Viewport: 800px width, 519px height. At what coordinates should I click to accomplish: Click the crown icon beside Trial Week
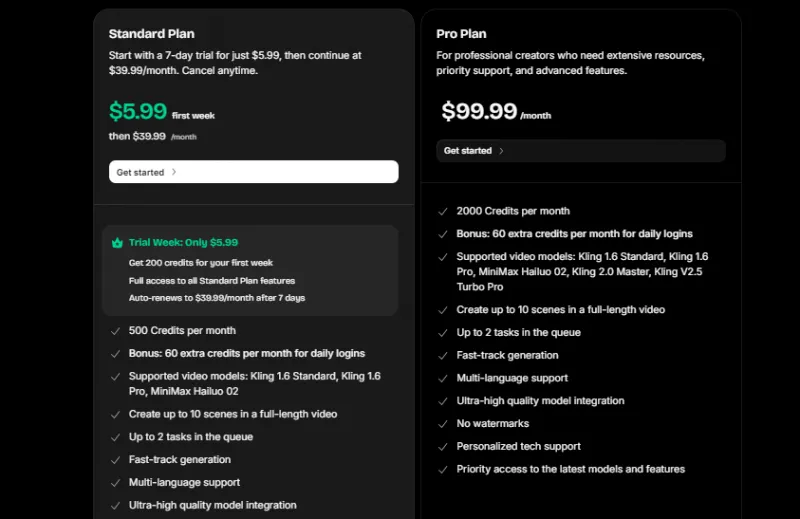[x=117, y=242]
